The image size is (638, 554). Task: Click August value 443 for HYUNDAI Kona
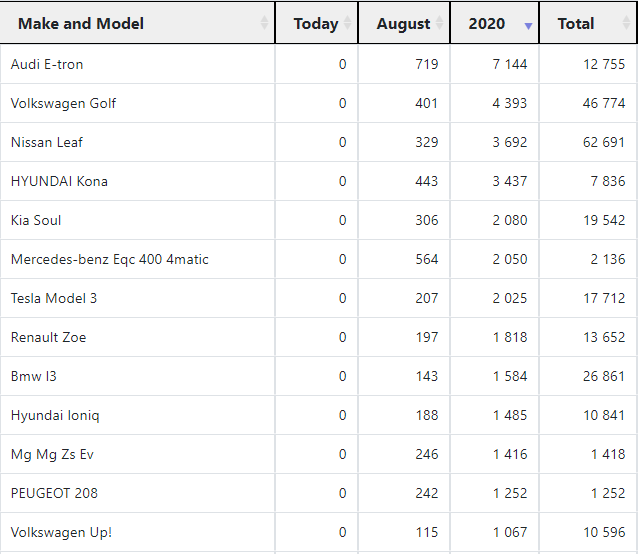pos(427,181)
